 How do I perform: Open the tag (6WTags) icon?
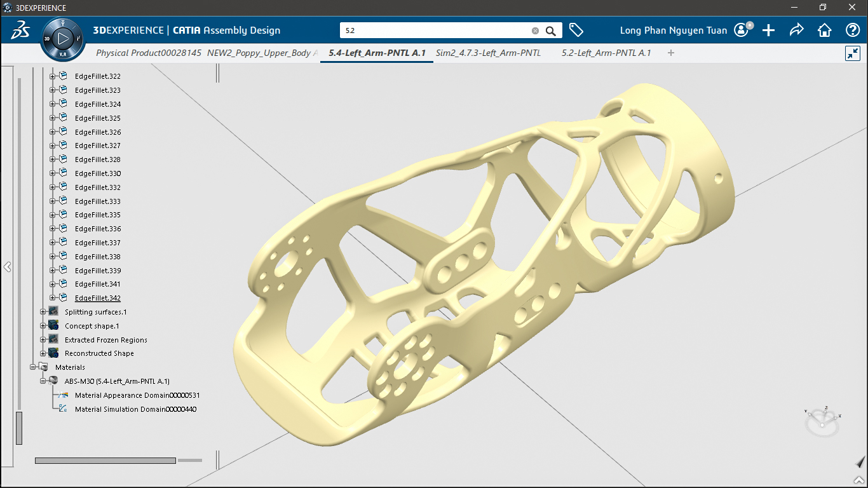pos(576,30)
